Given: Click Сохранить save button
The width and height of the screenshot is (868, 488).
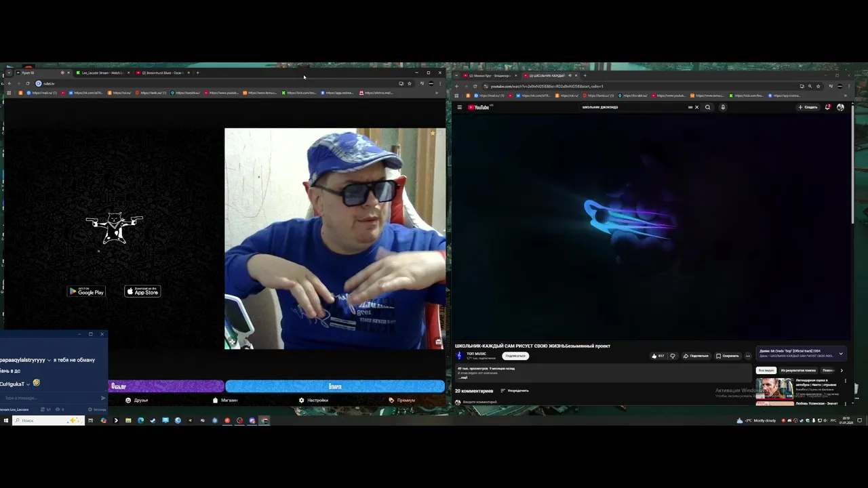Looking at the screenshot, I should 728,356.
